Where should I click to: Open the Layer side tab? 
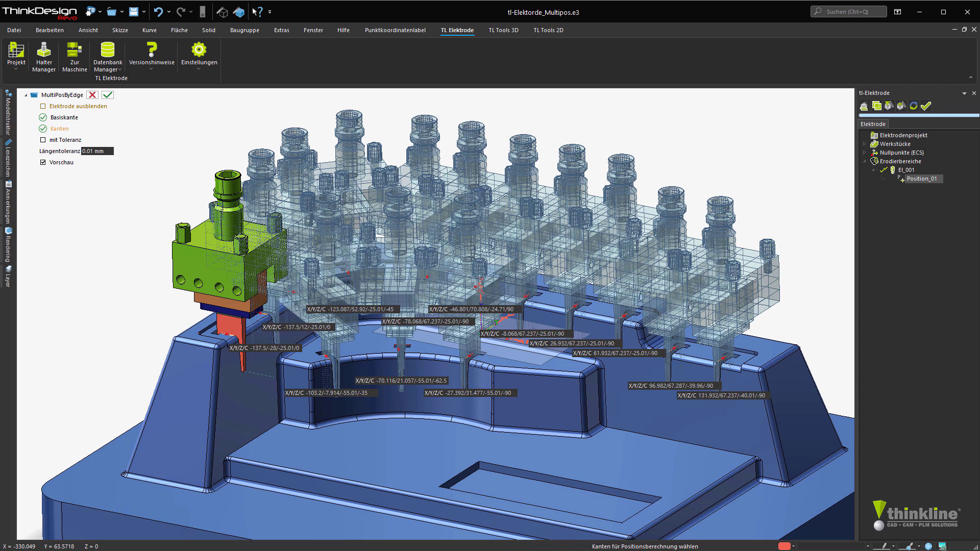pyautogui.click(x=8, y=277)
